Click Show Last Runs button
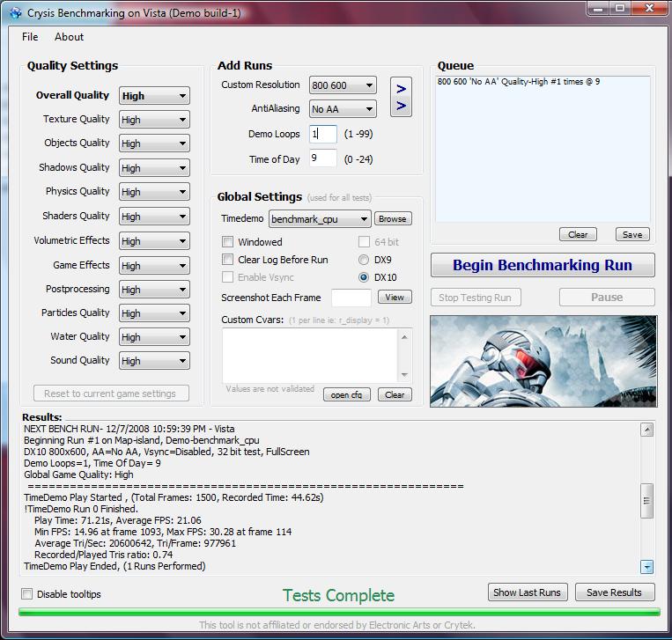 (528, 592)
